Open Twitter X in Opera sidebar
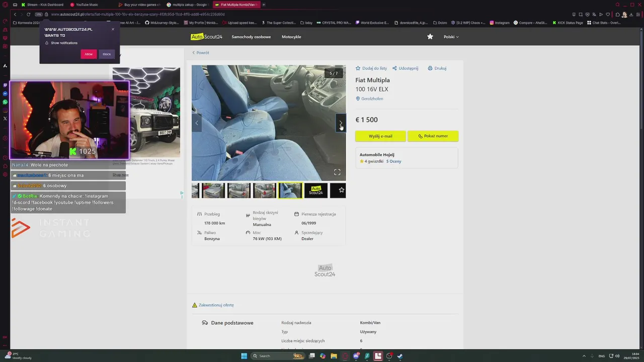This screenshot has height=362, width=644. point(5,118)
